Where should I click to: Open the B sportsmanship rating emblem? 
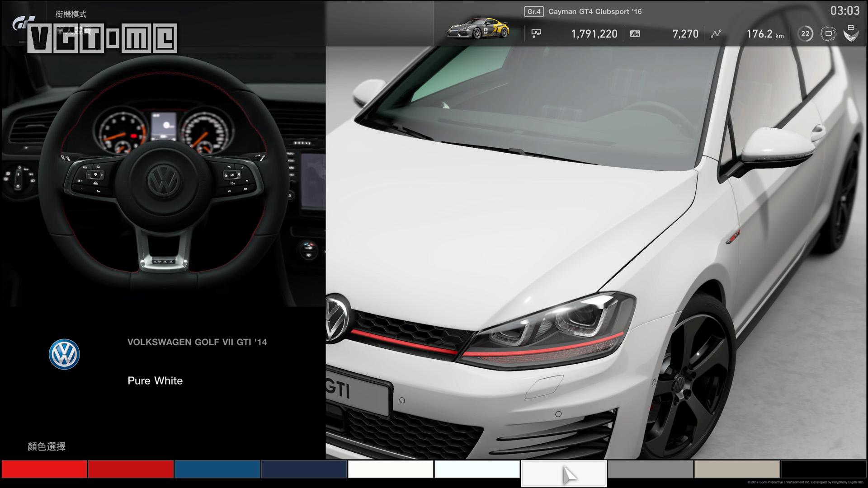(x=851, y=33)
